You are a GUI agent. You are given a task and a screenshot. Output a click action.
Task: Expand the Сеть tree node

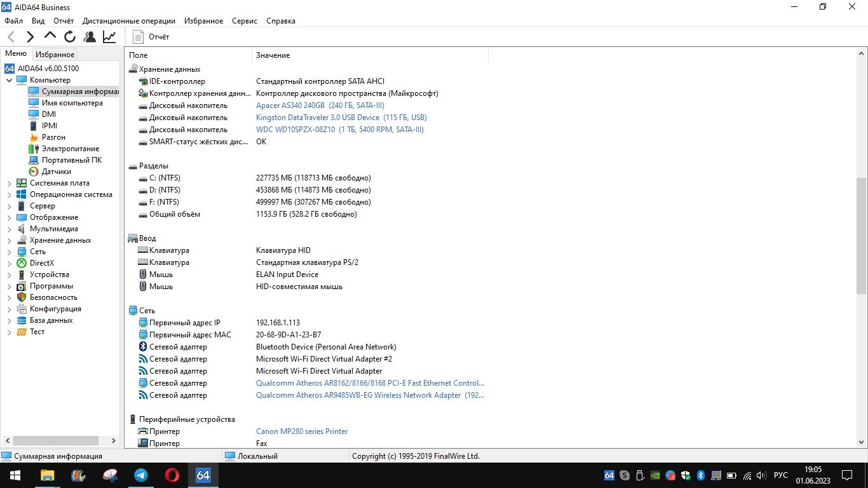click(x=9, y=252)
